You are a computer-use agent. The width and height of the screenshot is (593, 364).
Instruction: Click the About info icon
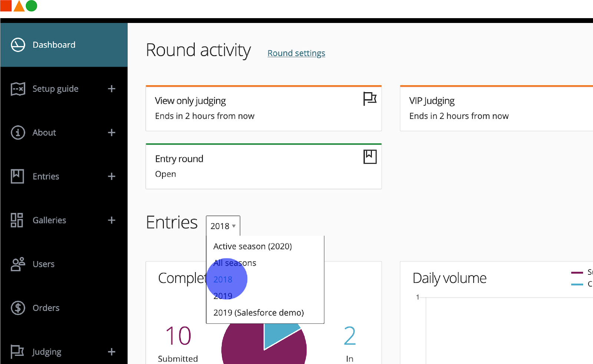[x=18, y=133]
